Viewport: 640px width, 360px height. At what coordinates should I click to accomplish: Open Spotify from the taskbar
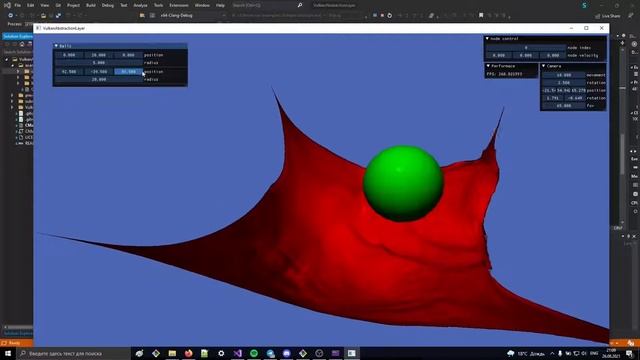click(254, 353)
